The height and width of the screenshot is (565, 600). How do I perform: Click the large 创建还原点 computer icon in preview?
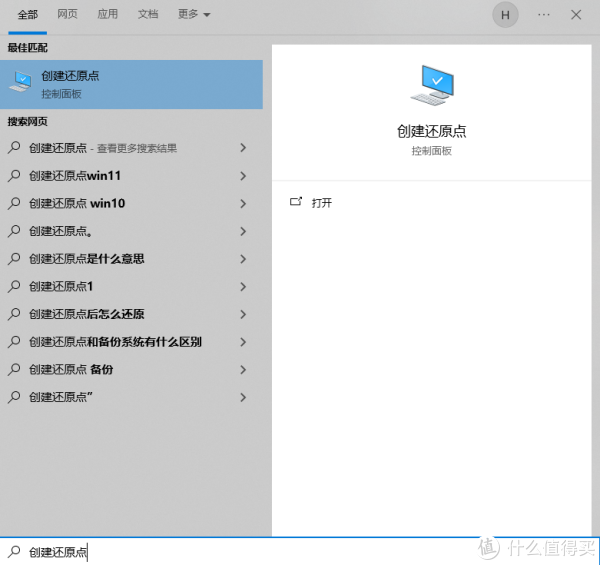click(x=431, y=86)
